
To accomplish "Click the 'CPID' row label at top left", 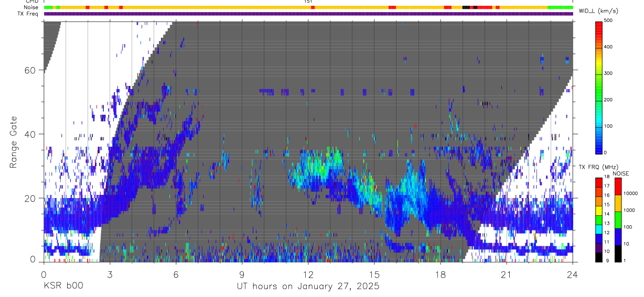I will click(31, 2).
